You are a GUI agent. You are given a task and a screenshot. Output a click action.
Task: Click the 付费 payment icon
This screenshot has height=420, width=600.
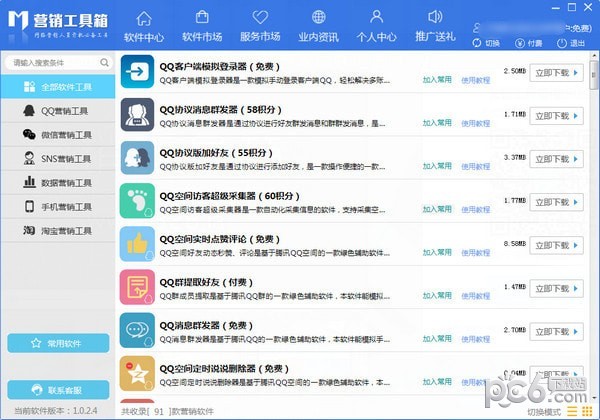pos(519,43)
